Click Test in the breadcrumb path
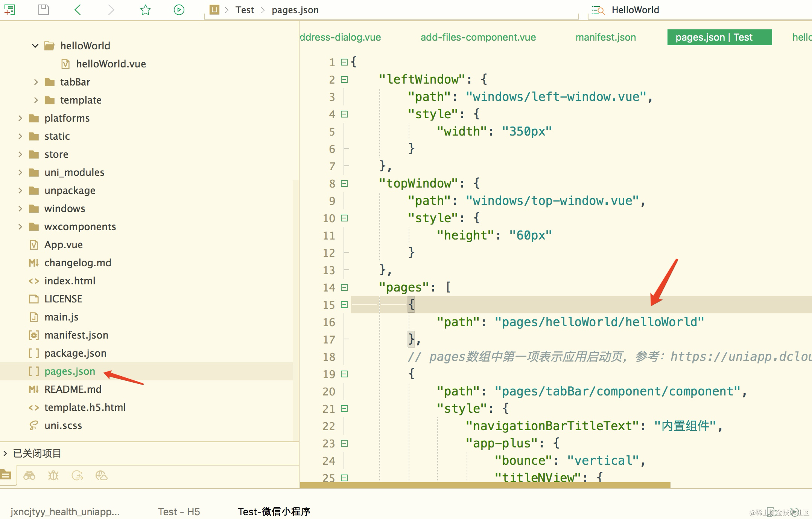This screenshot has height=519, width=812. (x=245, y=10)
